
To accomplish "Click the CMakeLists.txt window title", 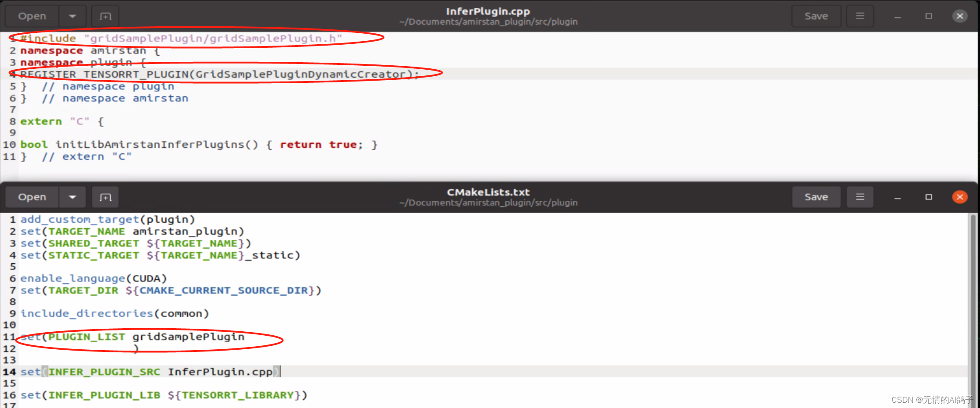I will pos(488,192).
